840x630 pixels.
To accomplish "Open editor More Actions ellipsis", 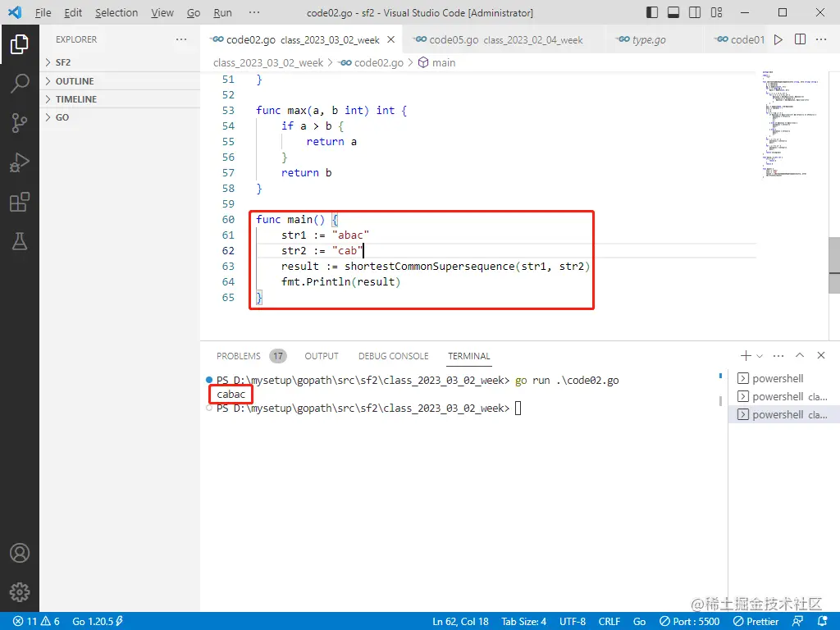I will click(x=821, y=39).
